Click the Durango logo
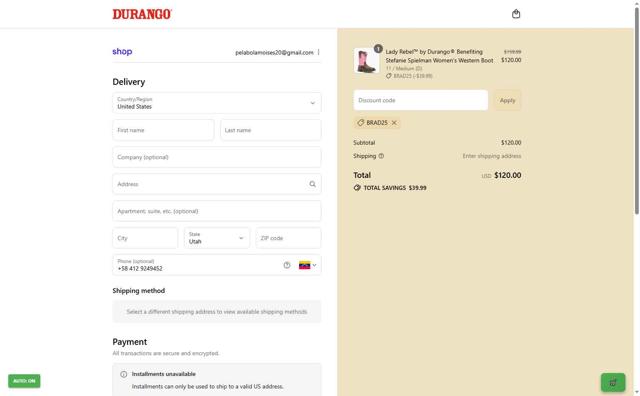 (142, 14)
